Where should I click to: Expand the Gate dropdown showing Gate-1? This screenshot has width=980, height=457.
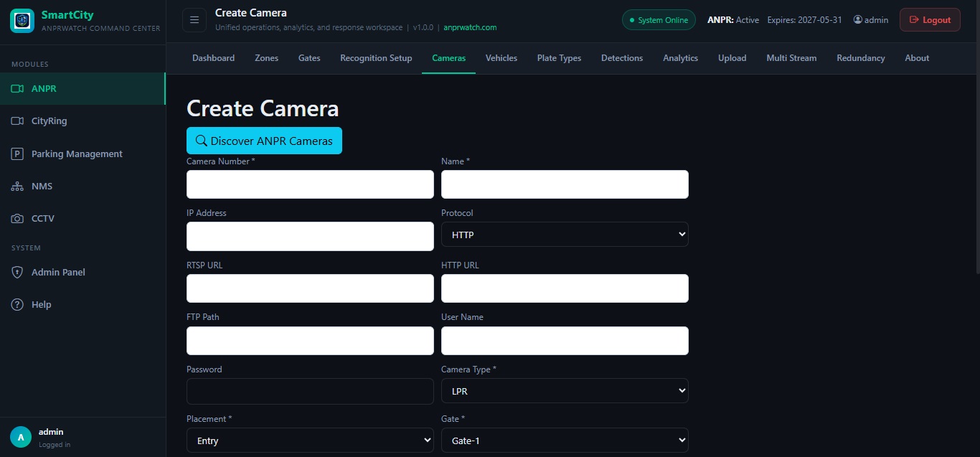pyautogui.click(x=565, y=440)
